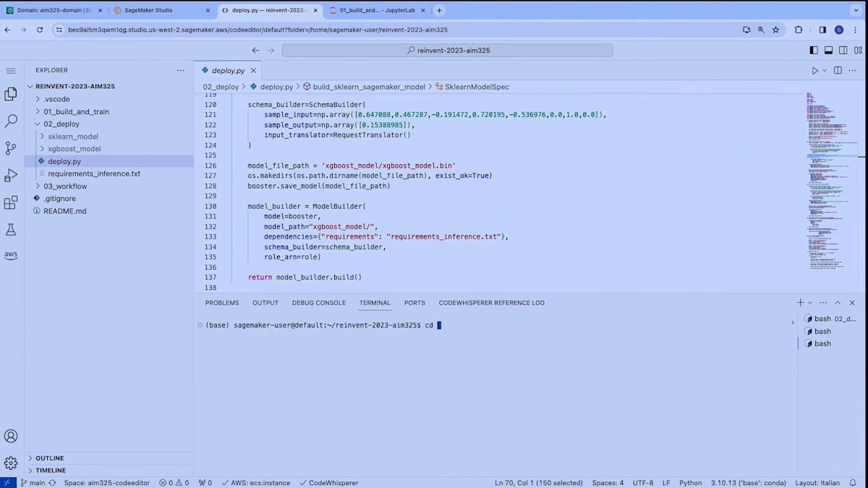Split the editor to the right

point(838,71)
